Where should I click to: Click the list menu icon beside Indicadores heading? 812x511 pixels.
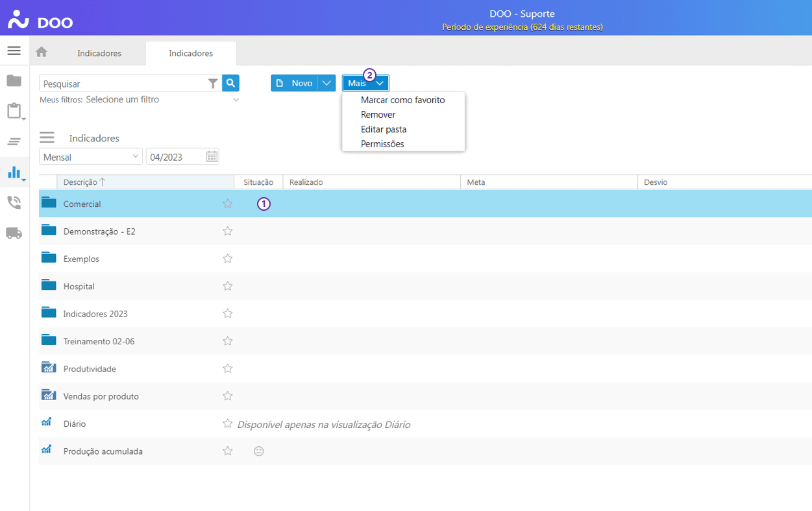coord(47,137)
